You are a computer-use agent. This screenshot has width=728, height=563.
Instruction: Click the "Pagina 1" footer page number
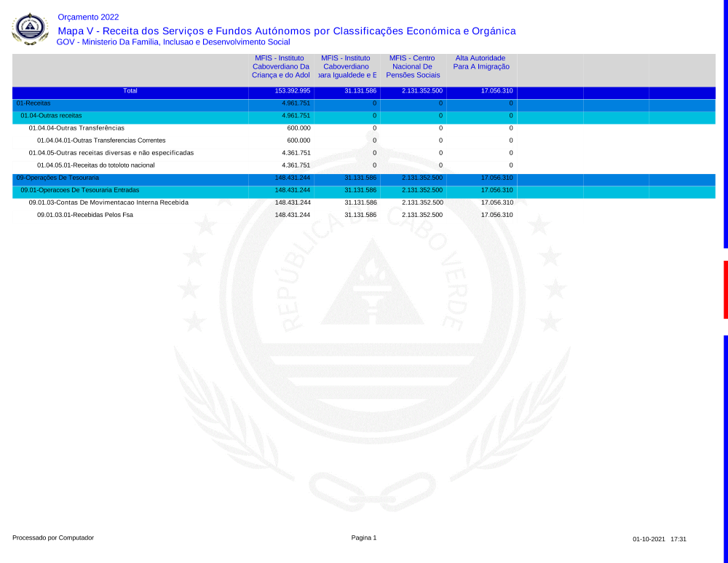(x=363, y=538)
